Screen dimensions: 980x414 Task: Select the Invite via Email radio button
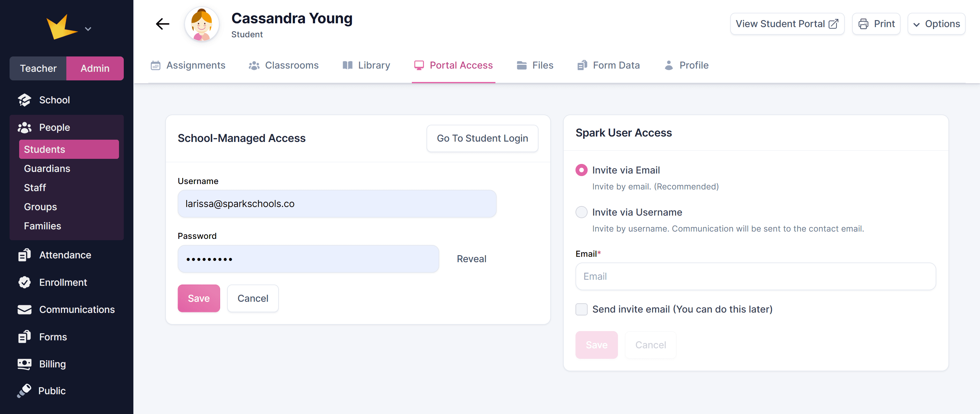pos(581,170)
